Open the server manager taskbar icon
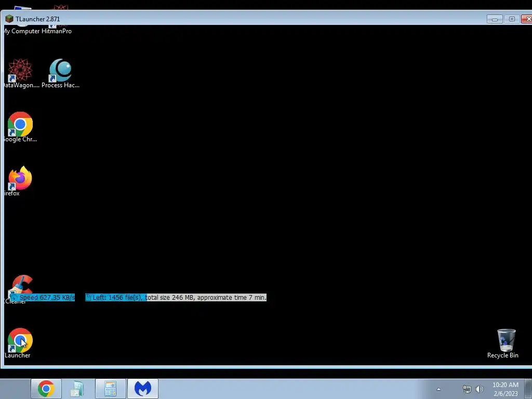This screenshot has height=399, width=532. (78, 389)
